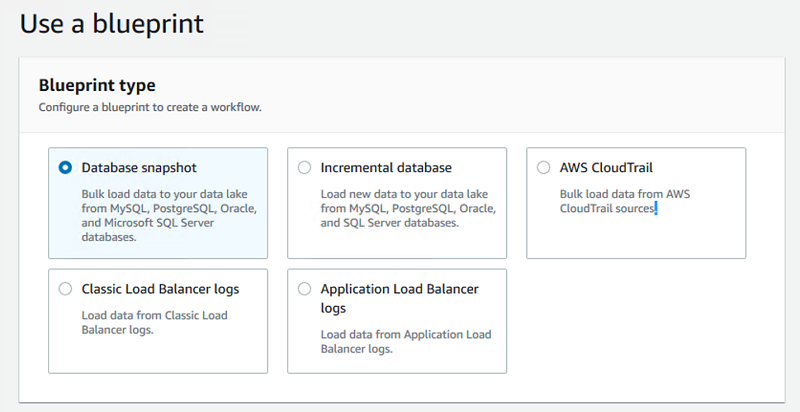Select the Database snapshot radio button

pyautogui.click(x=66, y=168)
